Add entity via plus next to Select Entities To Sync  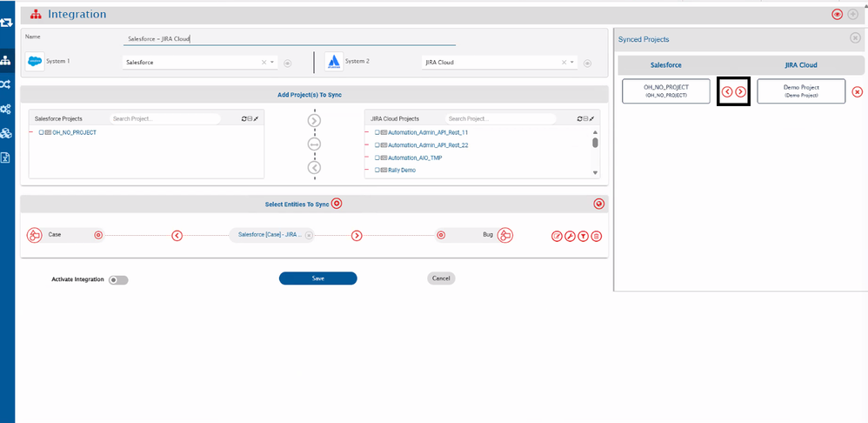tap(337, 204)
